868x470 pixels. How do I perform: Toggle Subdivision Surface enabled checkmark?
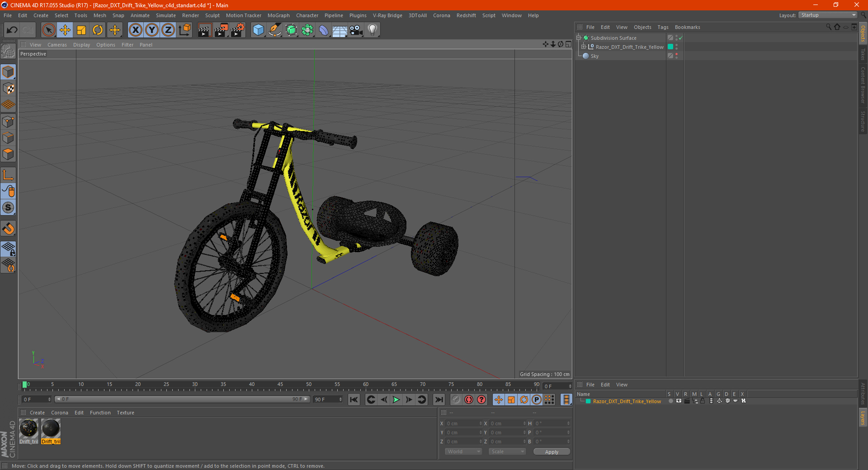(x=680, y=38)
